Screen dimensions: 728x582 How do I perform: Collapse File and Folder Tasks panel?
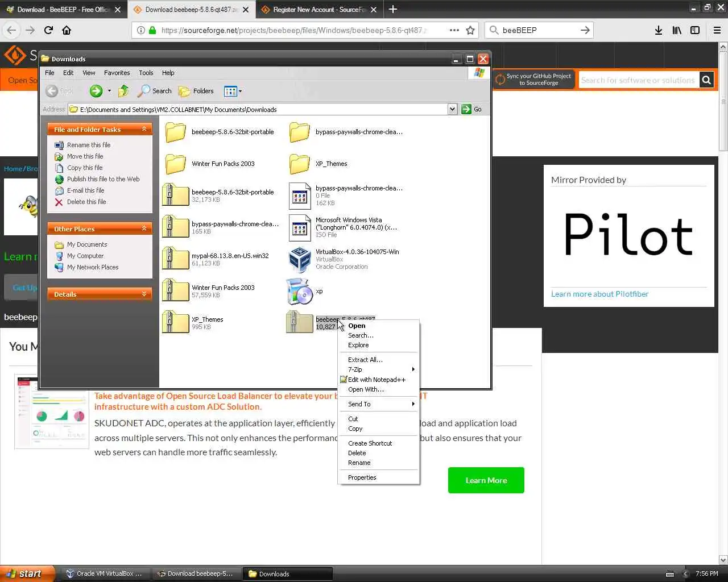144,130
